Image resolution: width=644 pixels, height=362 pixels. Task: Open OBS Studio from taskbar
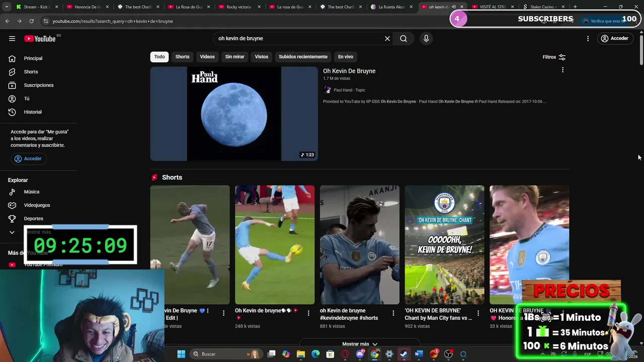pyautogui.click(x=448, y=354)
